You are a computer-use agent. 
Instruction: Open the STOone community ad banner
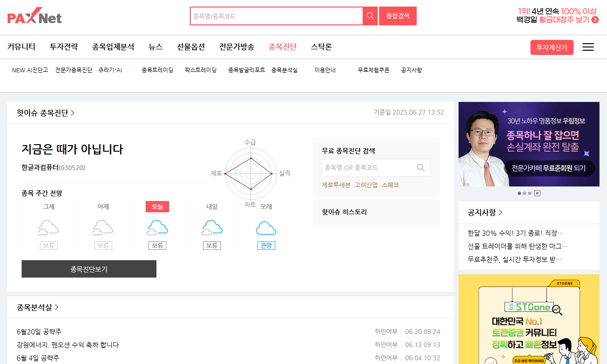tap(529, 319)
